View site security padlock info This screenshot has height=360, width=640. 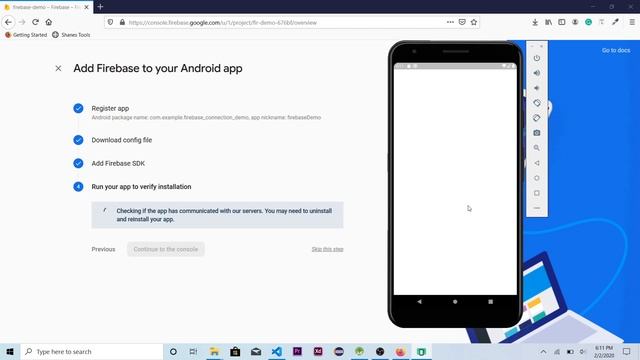point(122,22)
